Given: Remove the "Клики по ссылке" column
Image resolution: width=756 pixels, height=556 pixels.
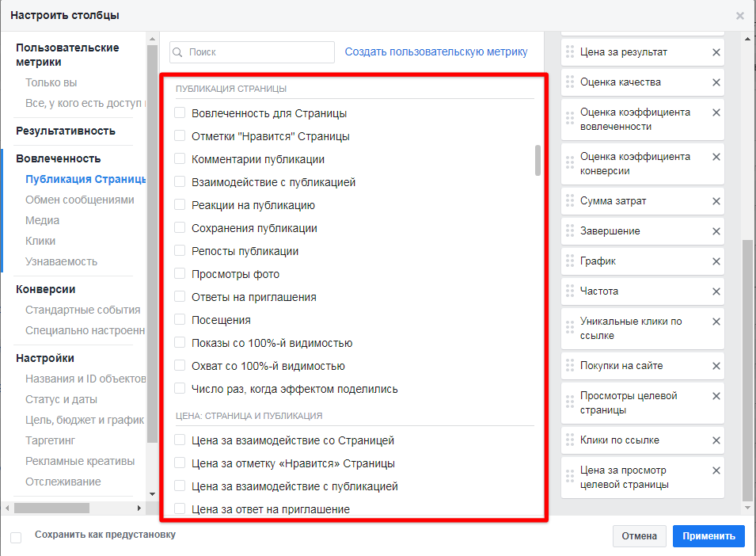Looking at the screenshot, I should [x=716, y=440].
